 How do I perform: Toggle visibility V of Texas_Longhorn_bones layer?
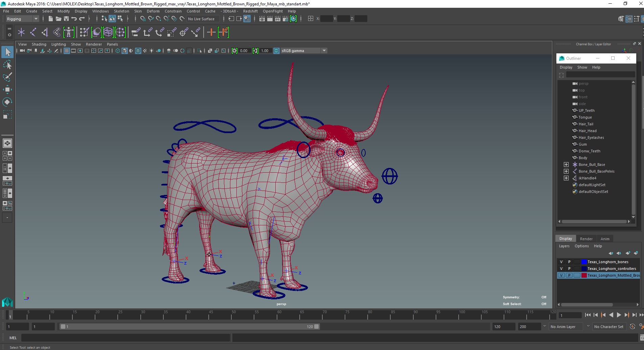561,262
